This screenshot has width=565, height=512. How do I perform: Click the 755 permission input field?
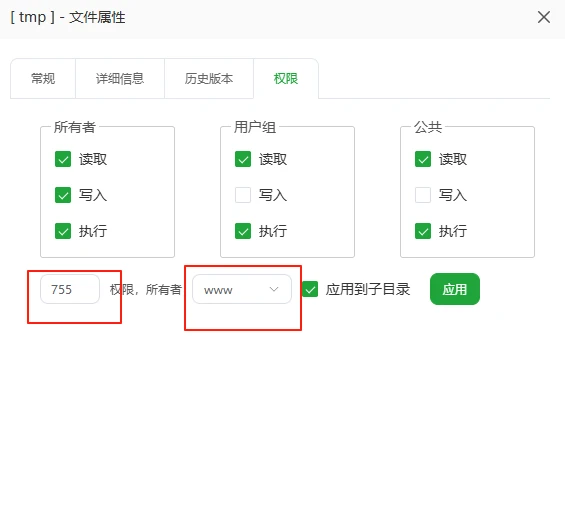coord(70,289)
